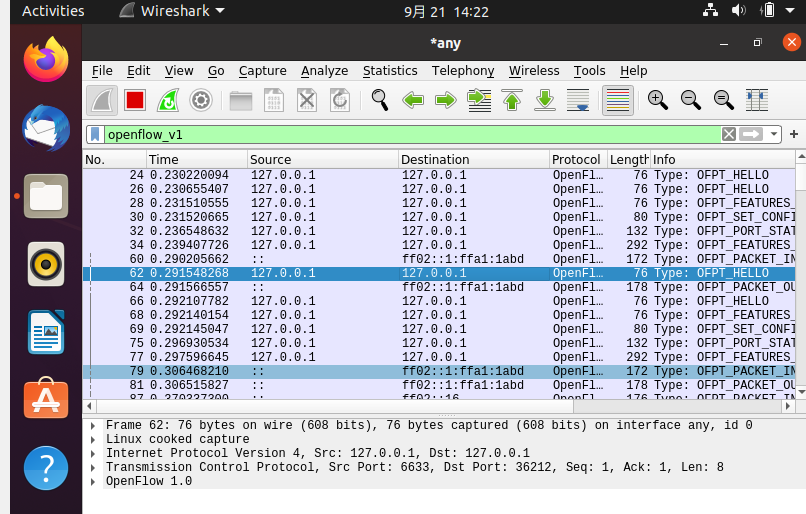Expand Internet Protocol Version 4 section
Viewport: 806px width, 514px height.
pyautogui.click(x=93, y=453)
